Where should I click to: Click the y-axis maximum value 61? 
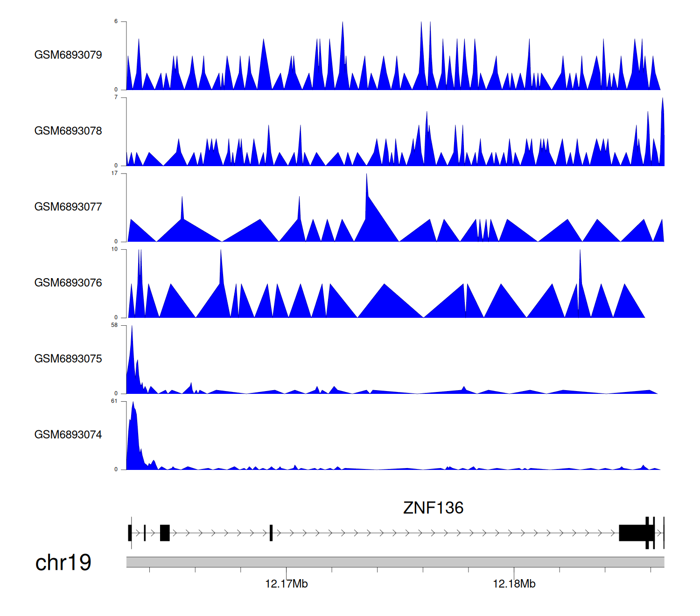[114, 401]
